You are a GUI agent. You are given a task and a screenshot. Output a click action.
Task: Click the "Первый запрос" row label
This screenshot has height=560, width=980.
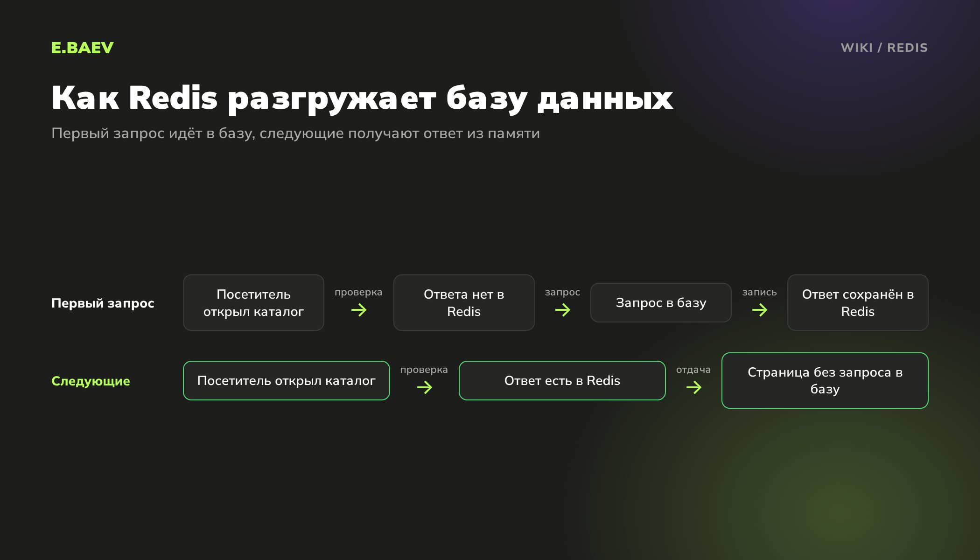coord(103,303)
